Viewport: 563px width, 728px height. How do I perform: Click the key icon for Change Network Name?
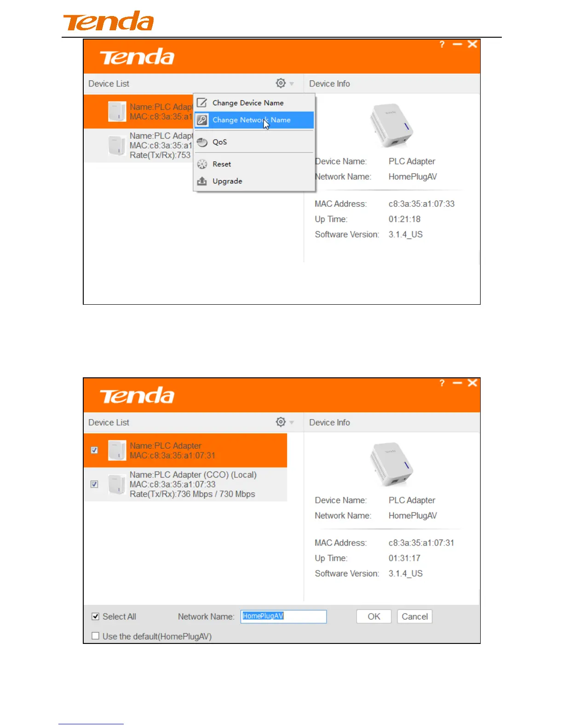[202, 120]
